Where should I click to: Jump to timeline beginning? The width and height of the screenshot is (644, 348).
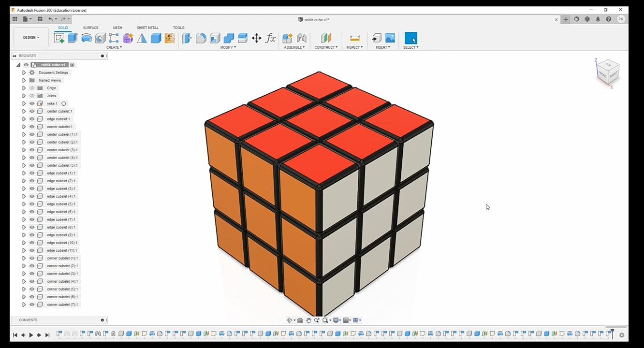click(15, 335)
